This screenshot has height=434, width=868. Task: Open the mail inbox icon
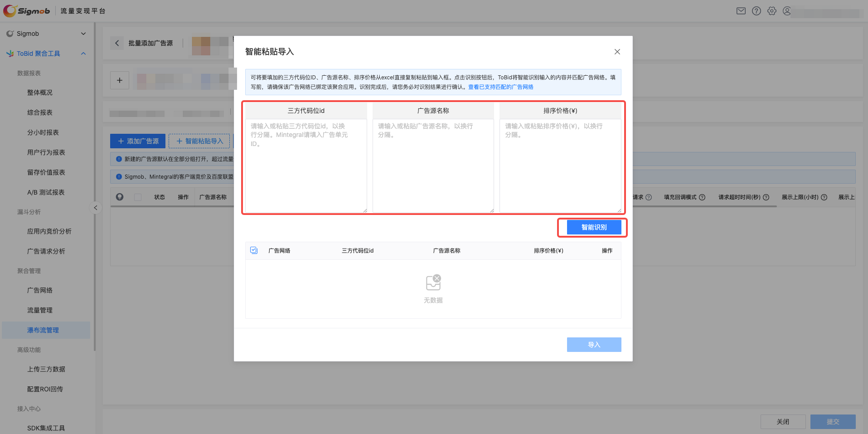[x=741, y=11]
